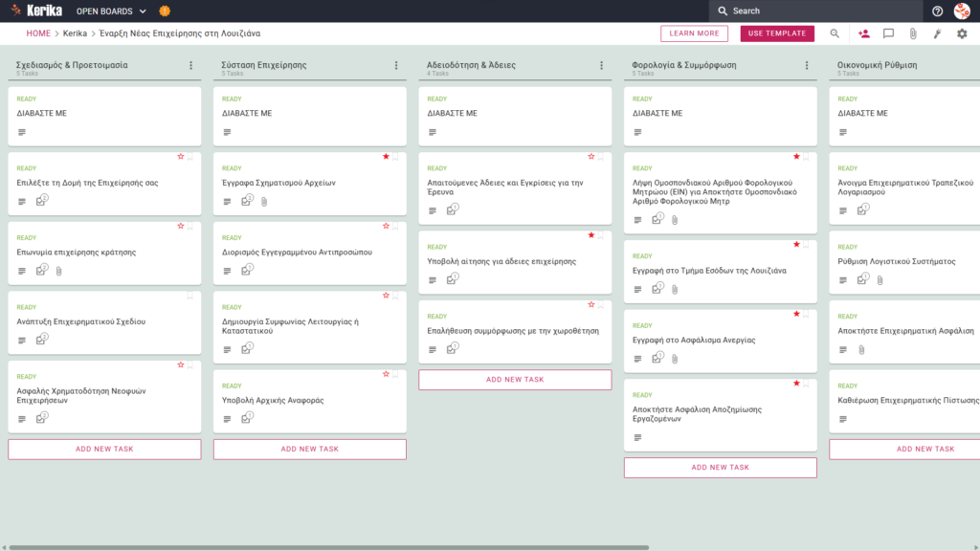980x551 pixels.
Task: Open attachment icon on Επωνυμία επιχείρησης κράτησης card
Action: point(58,271)
